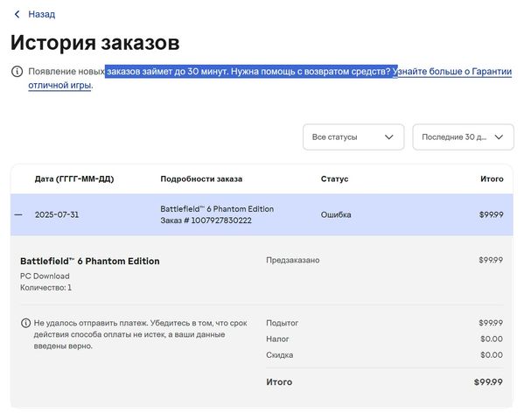Click the Налог label

pyautogui.click(x=277, y=339)
